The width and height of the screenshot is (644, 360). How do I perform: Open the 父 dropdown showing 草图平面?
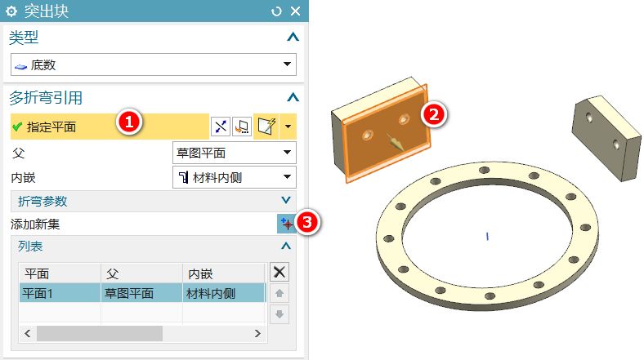[286, 153]
